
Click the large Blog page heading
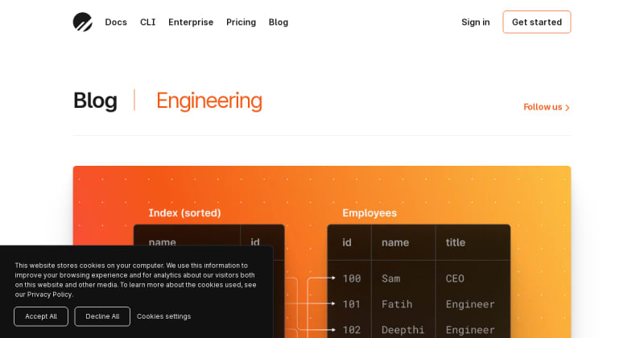click(95, 101)
